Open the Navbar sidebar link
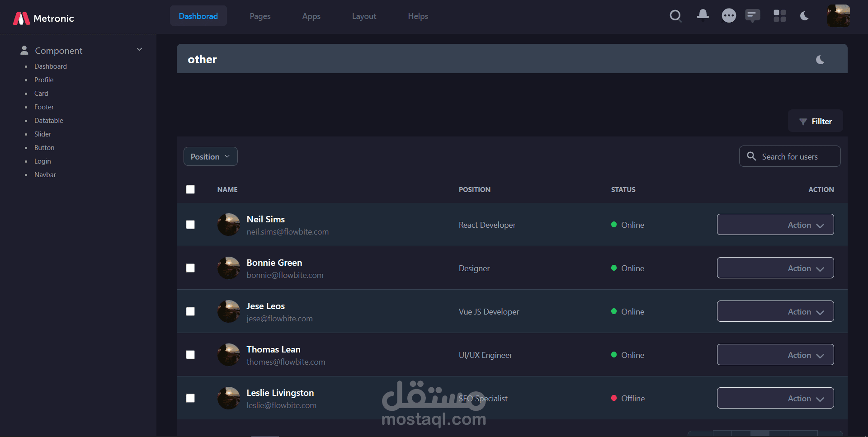This screenshot has height=437, width=868. (45, 175)
